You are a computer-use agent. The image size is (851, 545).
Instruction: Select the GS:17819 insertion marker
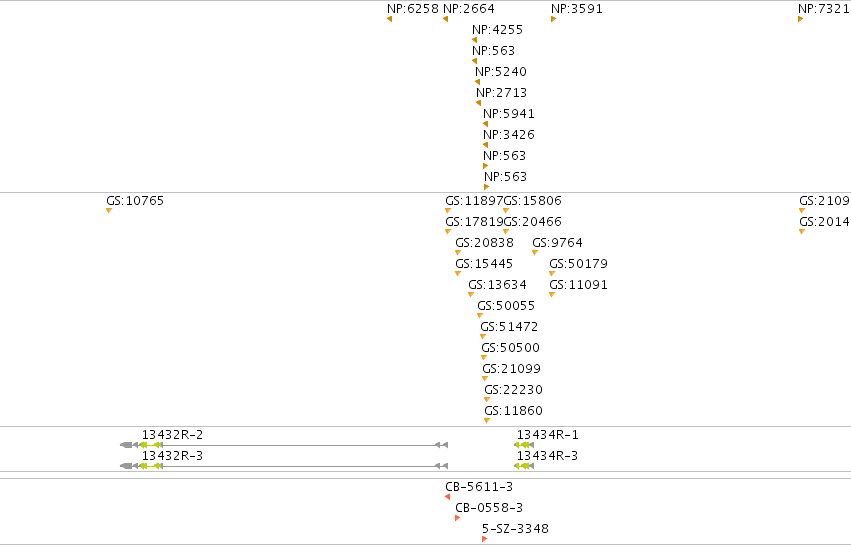tap(448, 232)
